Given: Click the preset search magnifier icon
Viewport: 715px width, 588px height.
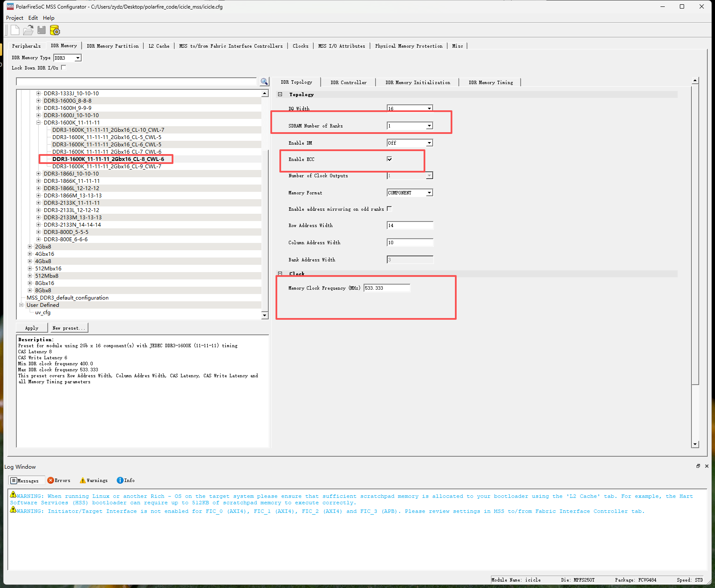Looking at the screenshot, I should [264, 82].
